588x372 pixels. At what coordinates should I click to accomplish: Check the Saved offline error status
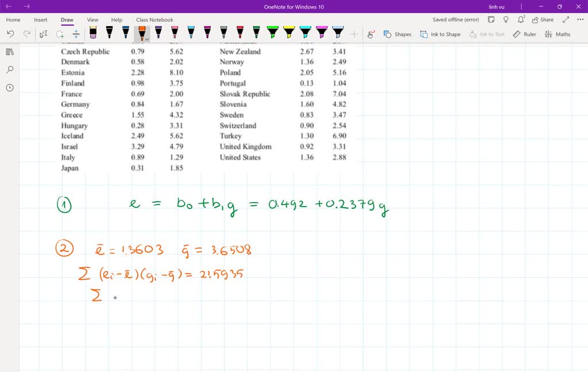[455, 19]
